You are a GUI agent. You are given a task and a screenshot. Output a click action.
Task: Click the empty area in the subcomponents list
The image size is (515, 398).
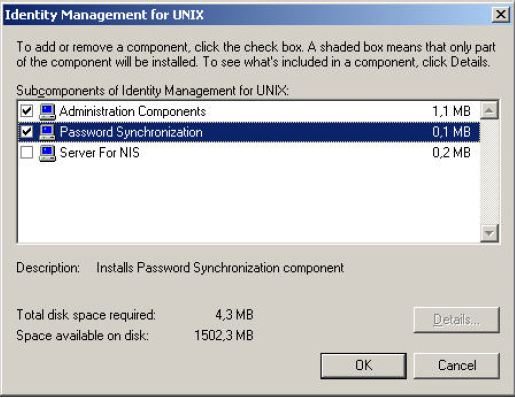coord(249,203)
